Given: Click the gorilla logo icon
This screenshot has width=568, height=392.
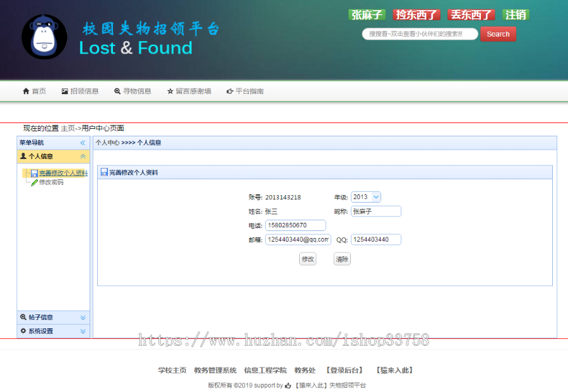Looking at the screenshot, I should [x=44, y=37].
